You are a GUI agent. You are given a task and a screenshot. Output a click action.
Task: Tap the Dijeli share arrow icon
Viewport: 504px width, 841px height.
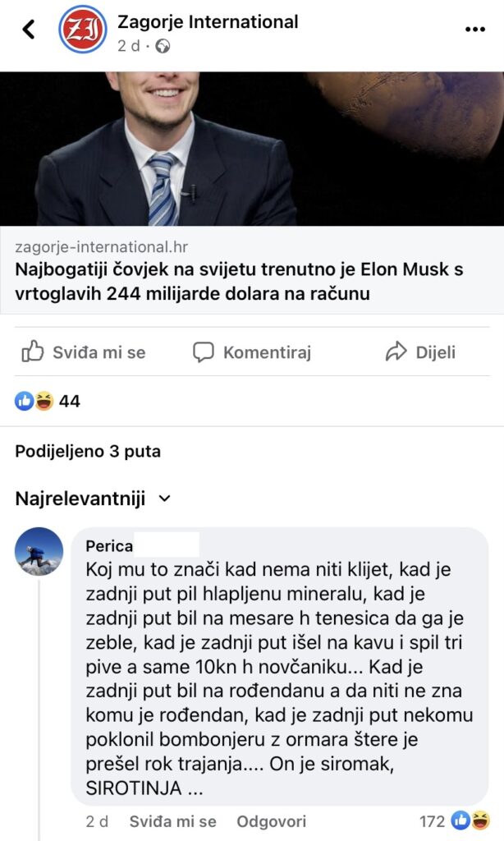click(396, 352)
